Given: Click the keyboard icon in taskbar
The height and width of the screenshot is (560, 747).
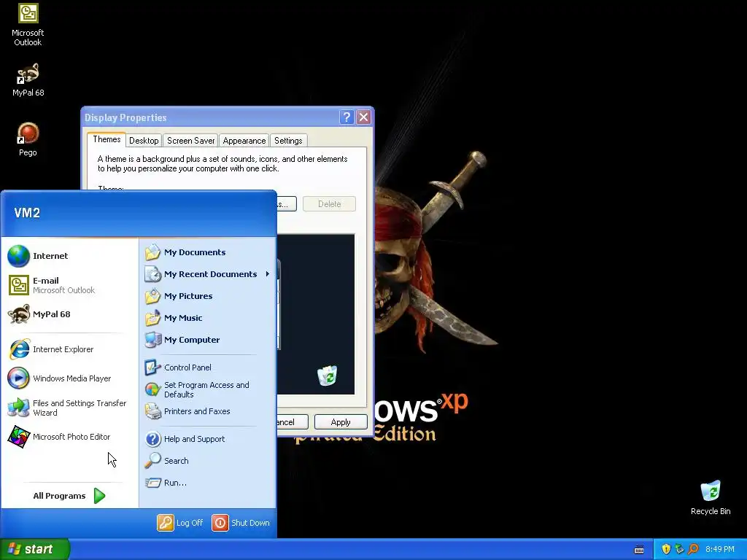Looking at the screenshot, I should (639, 550).
